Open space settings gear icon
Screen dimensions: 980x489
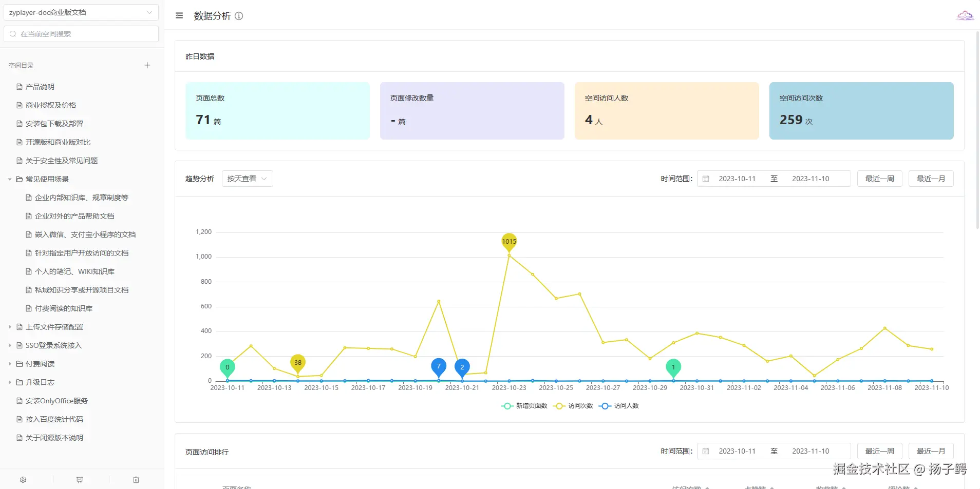(23, 480)
